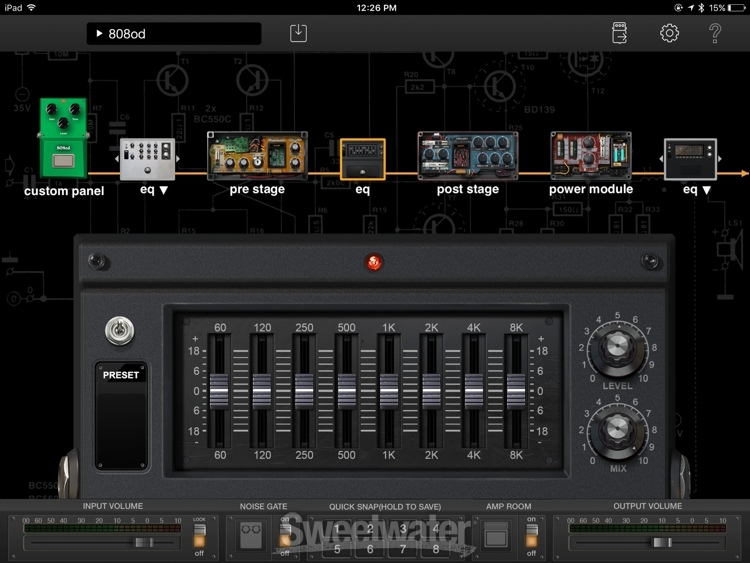Click the output volume slider handle
Image resolution: width=750 pixels, height=563 pixels.
tap(662, 542)
